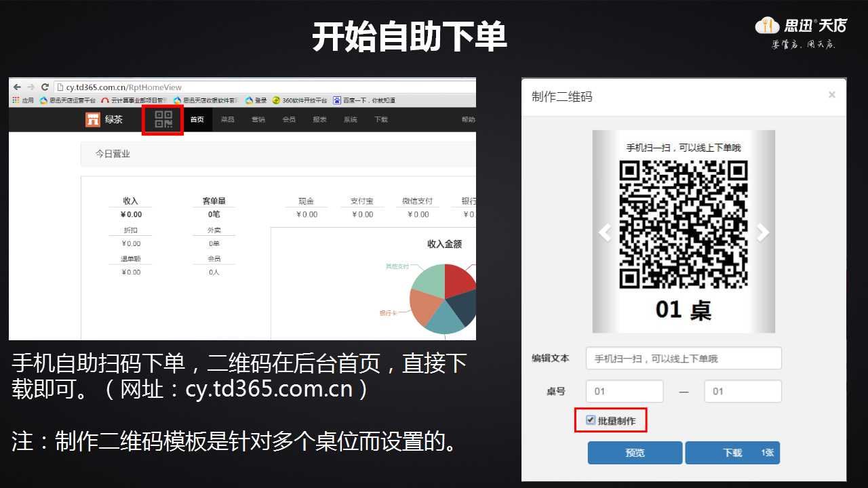Screen dimensions: 868x488
Task: Click the browser back arrow
Action: [17, 87]
